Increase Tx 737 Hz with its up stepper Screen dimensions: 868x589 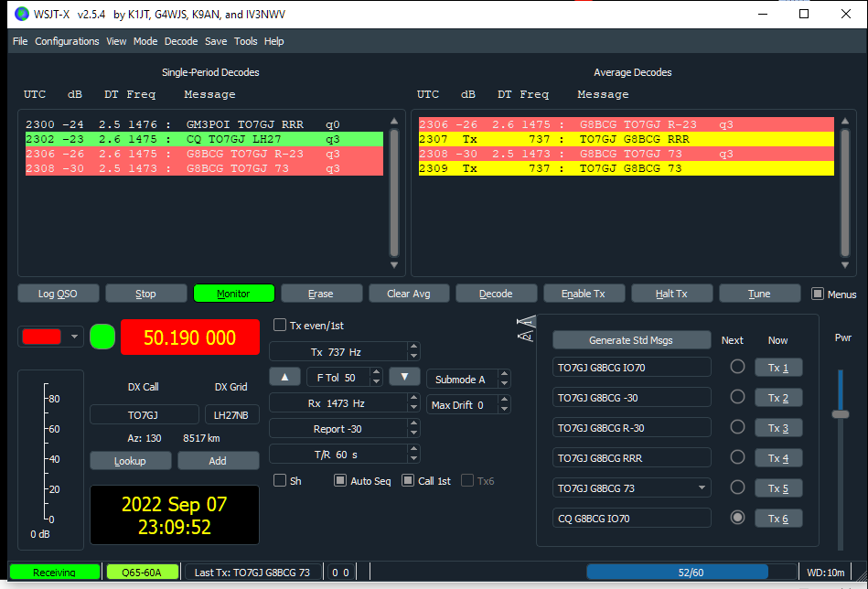pyautogui.click(x=413, y=348)
